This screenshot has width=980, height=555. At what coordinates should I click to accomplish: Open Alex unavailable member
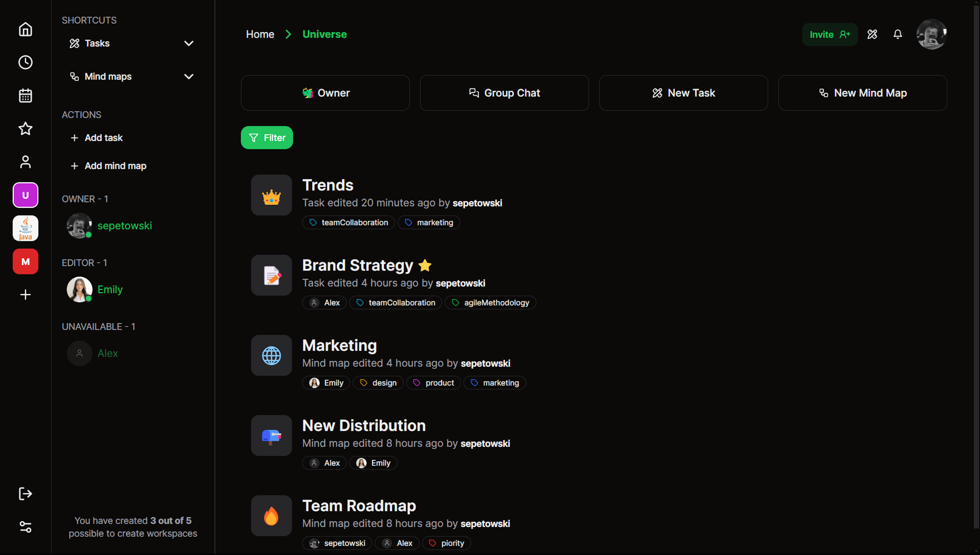93,353
